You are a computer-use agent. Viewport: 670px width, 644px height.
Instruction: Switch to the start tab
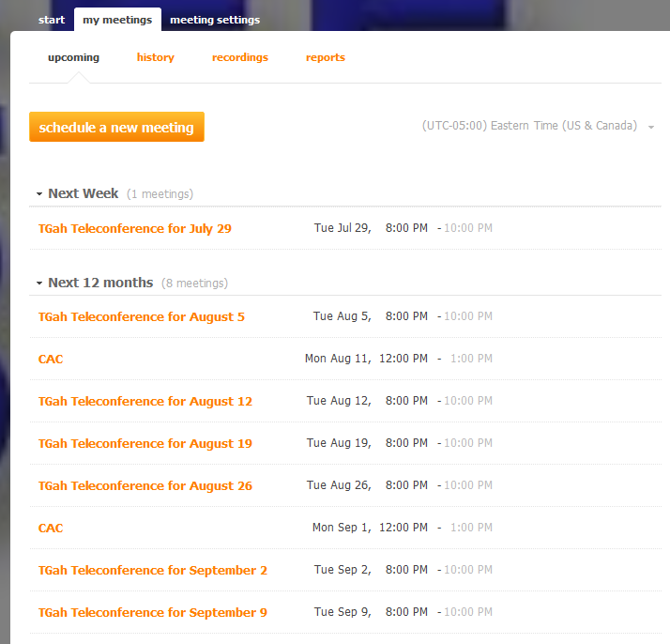point(52,20)
